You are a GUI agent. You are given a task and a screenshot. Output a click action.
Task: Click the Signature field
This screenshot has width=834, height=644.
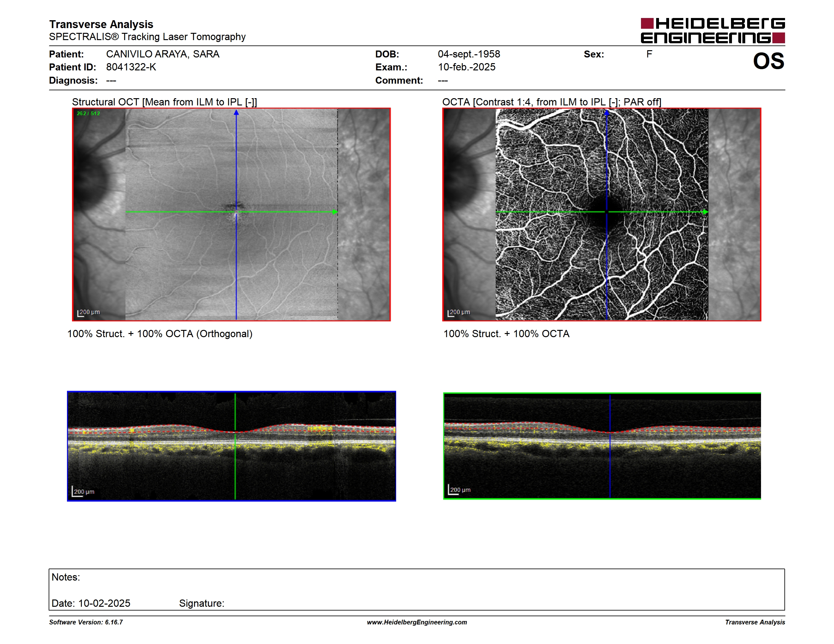[x=202, y=603]
